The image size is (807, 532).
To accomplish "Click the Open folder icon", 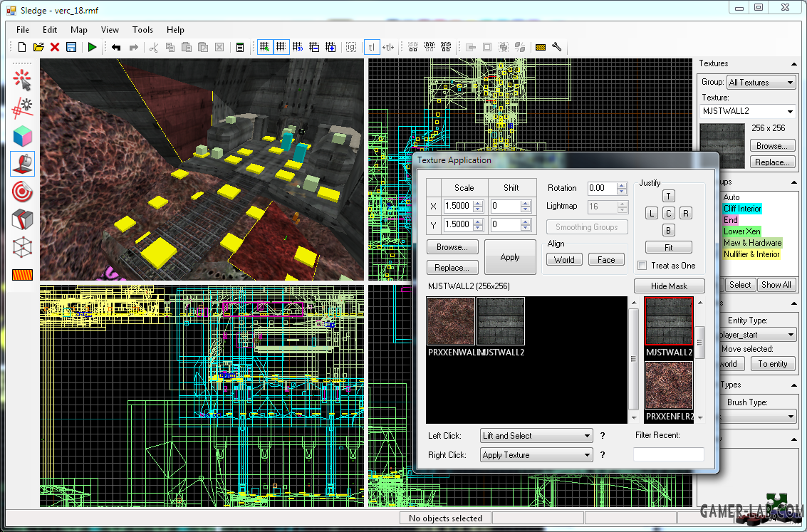I will tap(38, 47).
